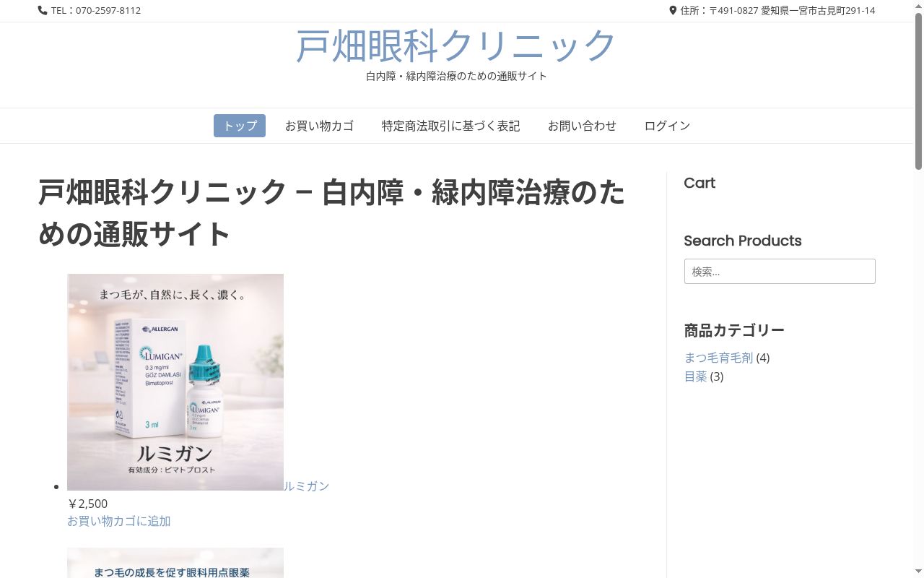Click the phone icon beside TEL
This screenshot has width=924, height=578.
pyautogui.click(x=43, y=11)
